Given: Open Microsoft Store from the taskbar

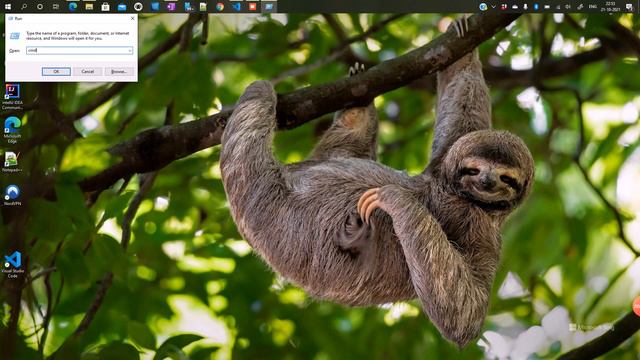Looking at the screenshot, I should tap(105, 7).
